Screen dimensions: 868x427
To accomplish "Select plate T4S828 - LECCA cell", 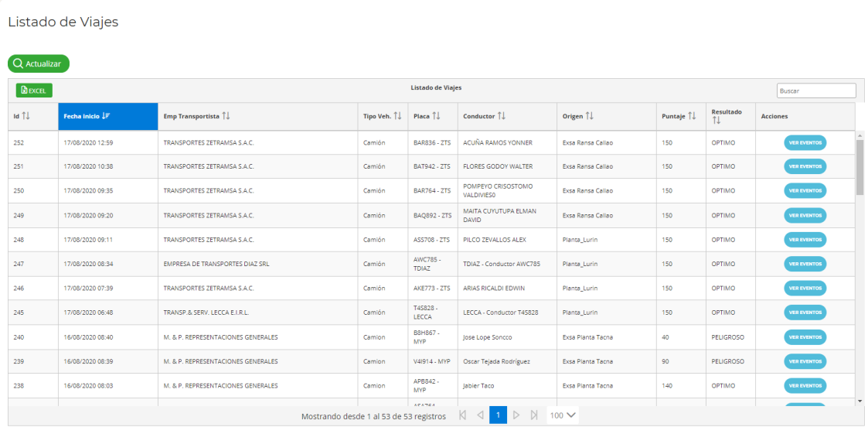I will click(432, 313).
